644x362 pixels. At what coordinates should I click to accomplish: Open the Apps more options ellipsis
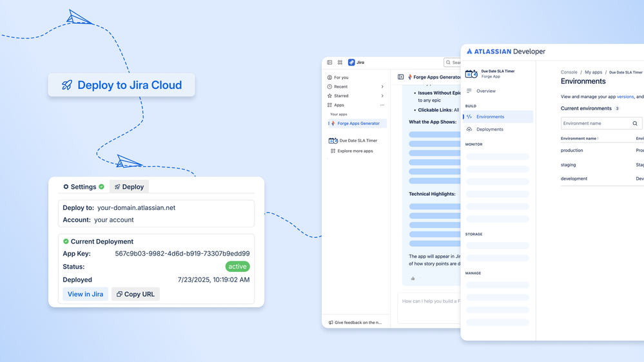click(x=382, y=105)
